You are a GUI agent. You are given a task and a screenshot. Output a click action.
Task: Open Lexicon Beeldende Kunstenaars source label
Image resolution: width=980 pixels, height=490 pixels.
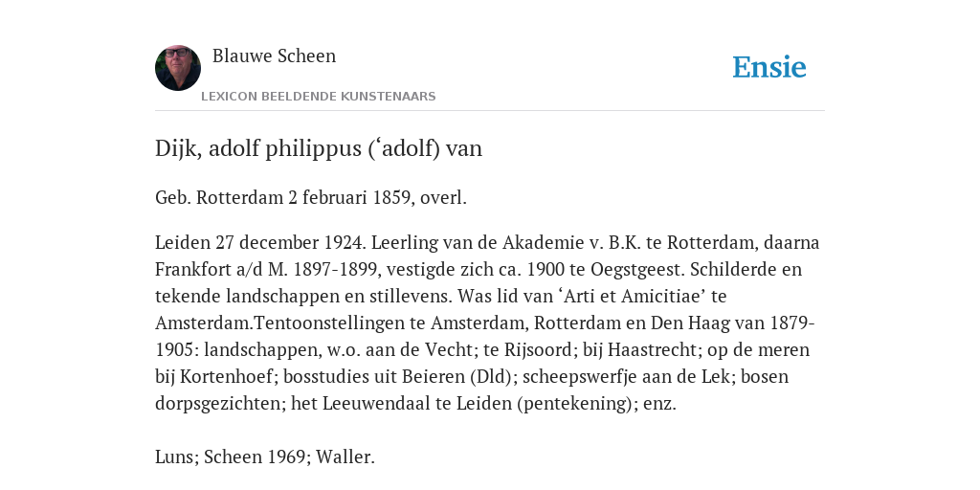coord(318,97)
